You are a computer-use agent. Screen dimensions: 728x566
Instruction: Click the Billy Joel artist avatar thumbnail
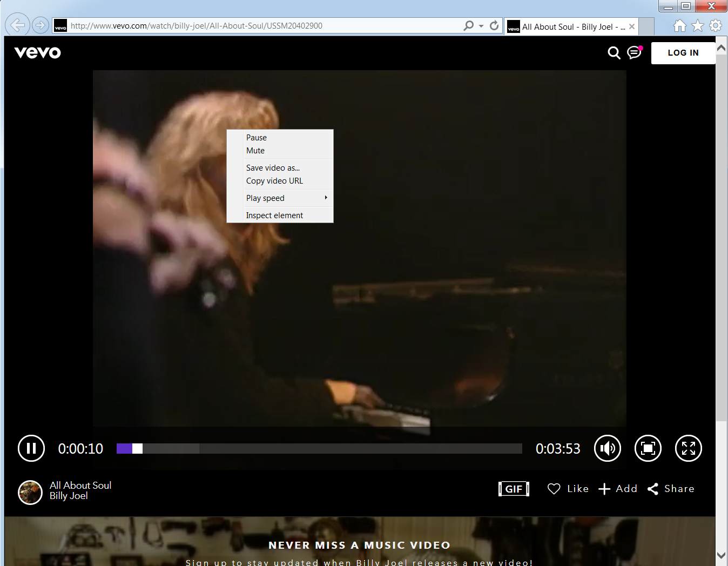(x=30, y=493)
